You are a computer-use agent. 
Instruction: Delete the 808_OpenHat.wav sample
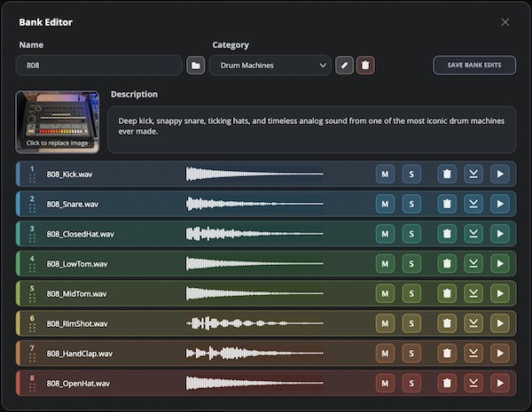tap(447, 383)
